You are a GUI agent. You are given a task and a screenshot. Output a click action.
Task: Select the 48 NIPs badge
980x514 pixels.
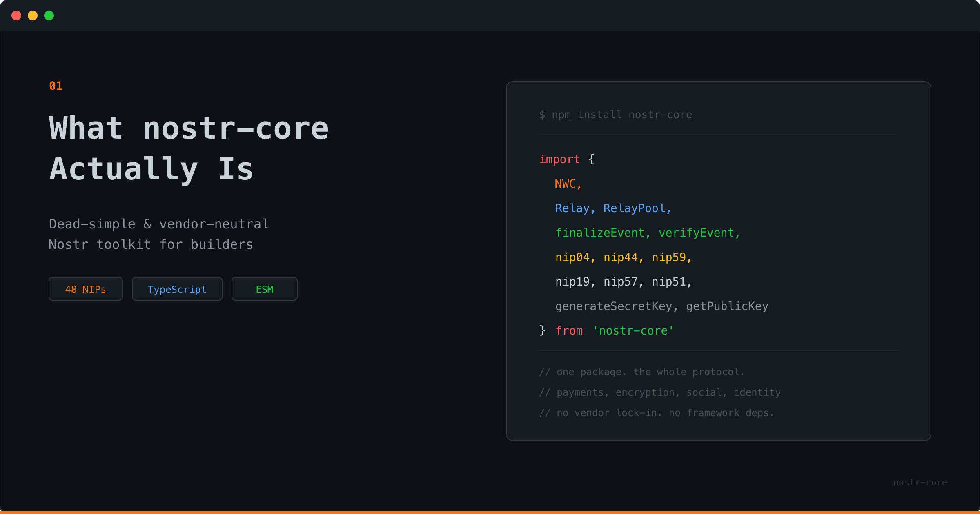click(85, 289)
